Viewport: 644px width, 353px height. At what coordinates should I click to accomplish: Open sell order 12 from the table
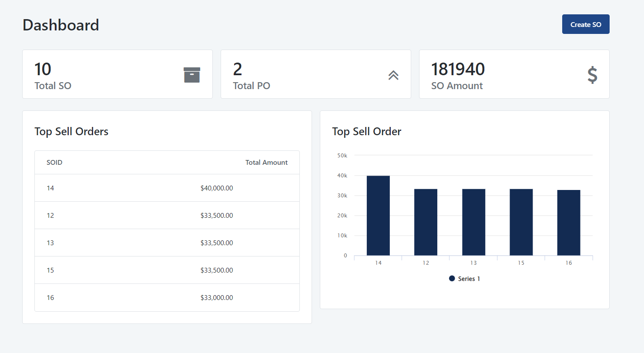[x=50, y=215]
